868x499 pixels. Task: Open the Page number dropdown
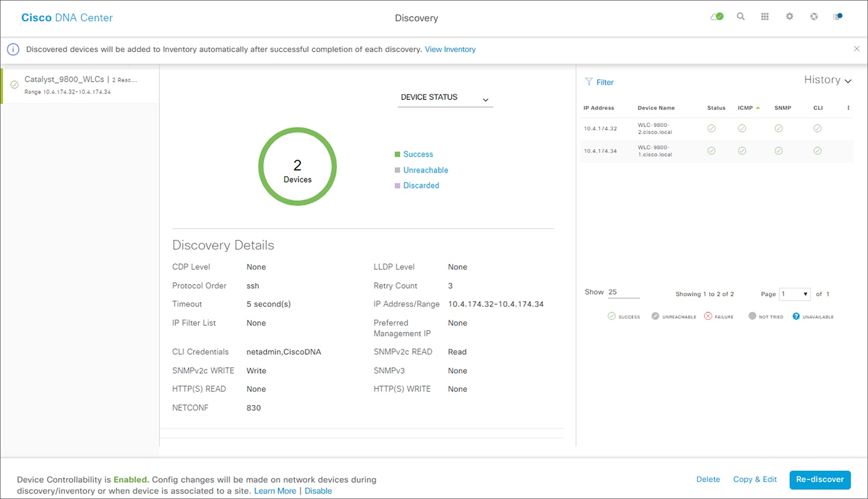794,294
